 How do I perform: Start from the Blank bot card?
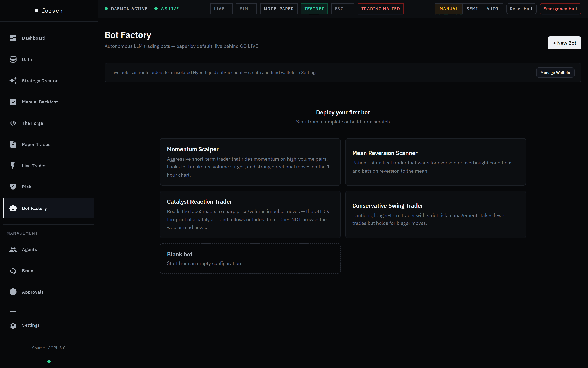click(250, 258)
